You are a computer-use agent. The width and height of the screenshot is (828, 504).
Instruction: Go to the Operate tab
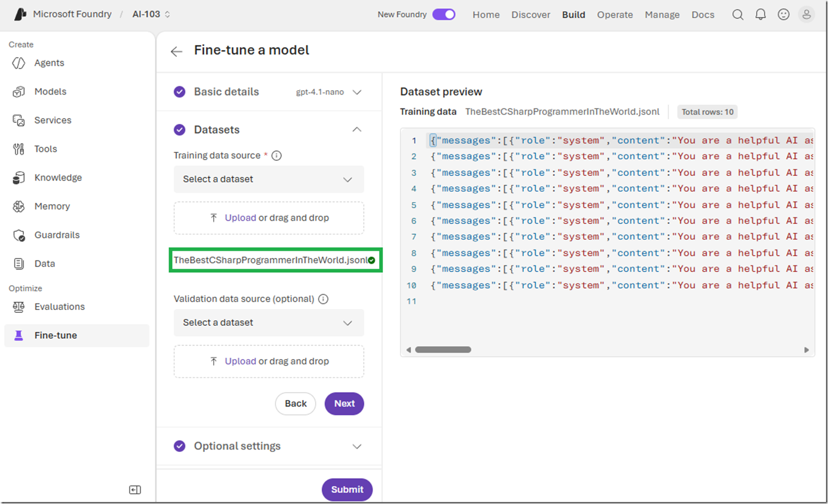615,15
